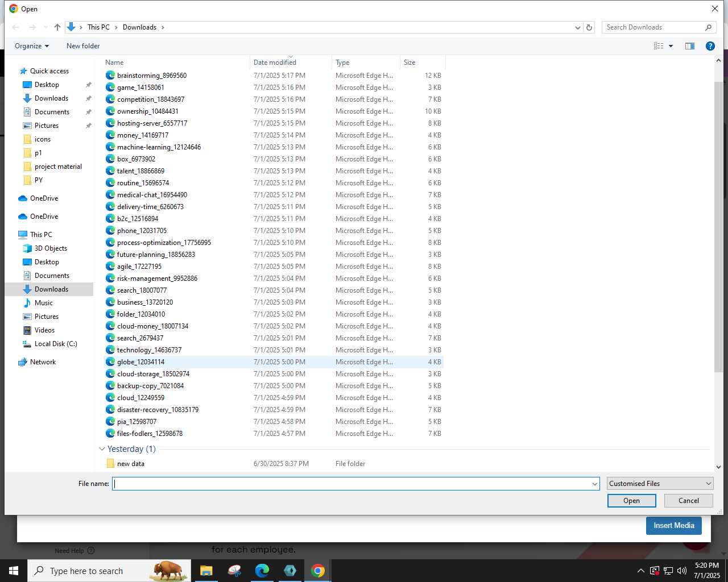The width and height of the screenshot is (728, 582).
Task: Select Quick access in navigation pane
Action: (x=49, y=71)
